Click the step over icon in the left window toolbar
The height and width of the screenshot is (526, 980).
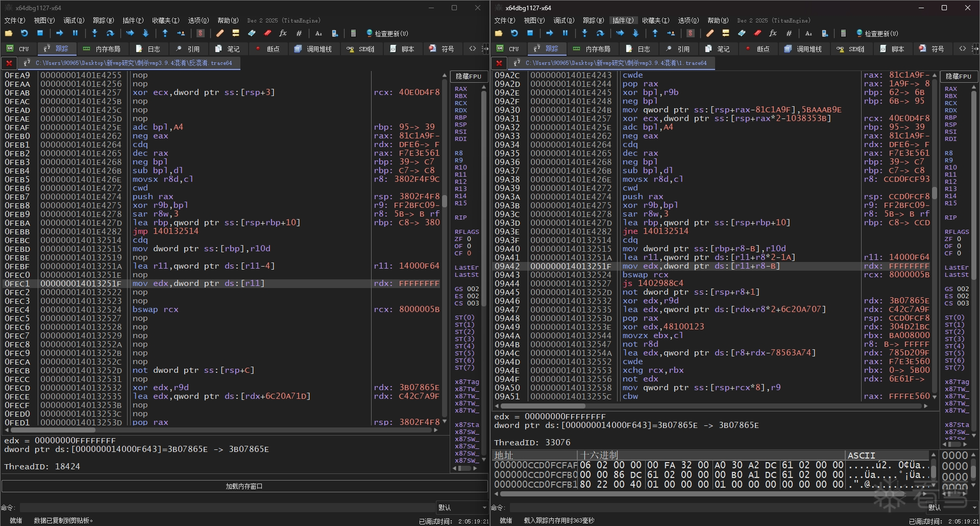110,33
